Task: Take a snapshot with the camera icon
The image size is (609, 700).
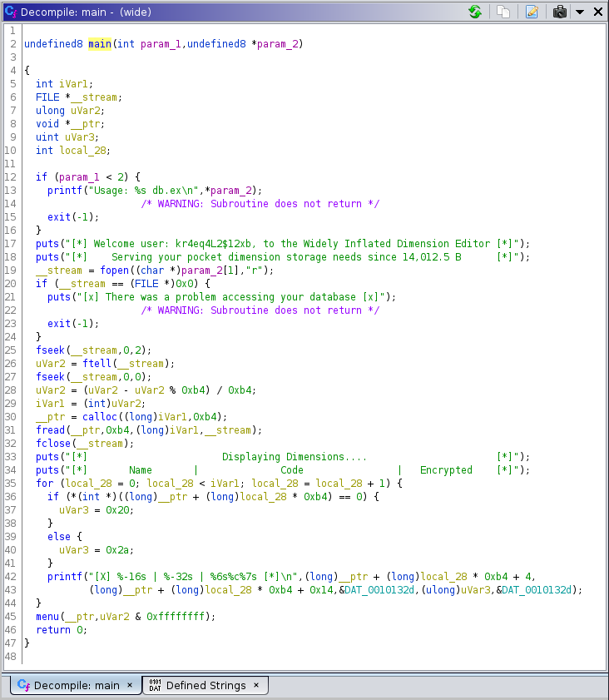Action: 560,12
